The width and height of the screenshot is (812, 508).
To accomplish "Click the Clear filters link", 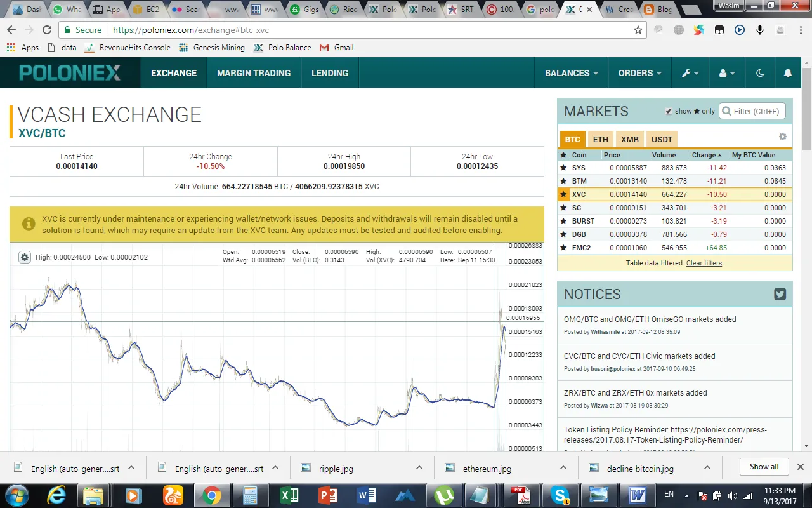I will tap(704, 263).
